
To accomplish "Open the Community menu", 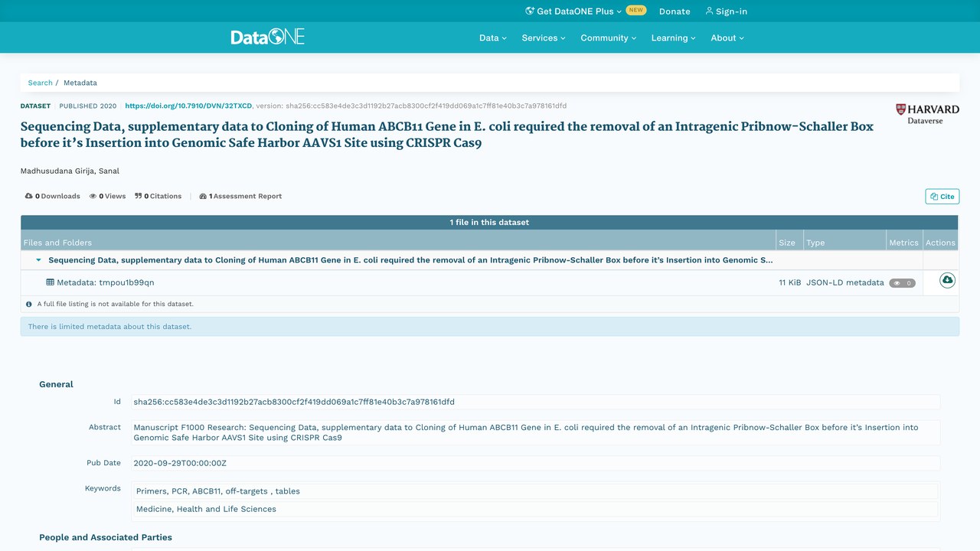I will pyautogui.click(x=608, y=37).
